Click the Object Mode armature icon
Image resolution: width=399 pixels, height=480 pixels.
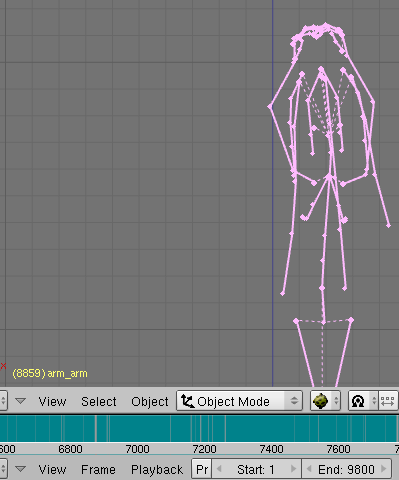coord(188,401)
